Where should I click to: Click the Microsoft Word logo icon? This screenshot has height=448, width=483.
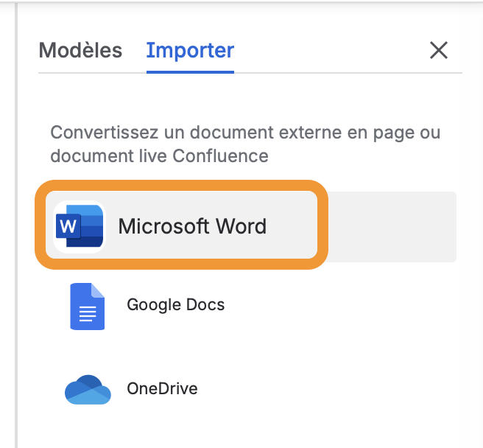coord(80,226)
